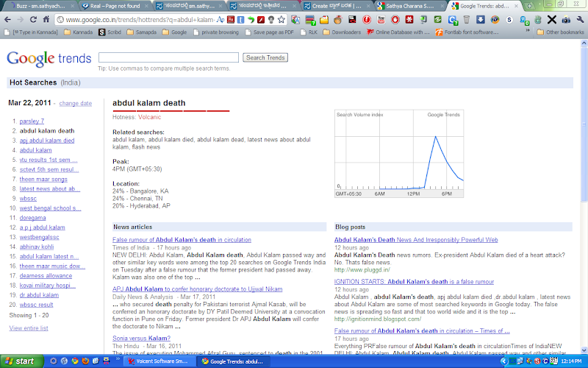Open the Windows Start menu
Viewport: 588px width, 368px height.
pos(22,361)
